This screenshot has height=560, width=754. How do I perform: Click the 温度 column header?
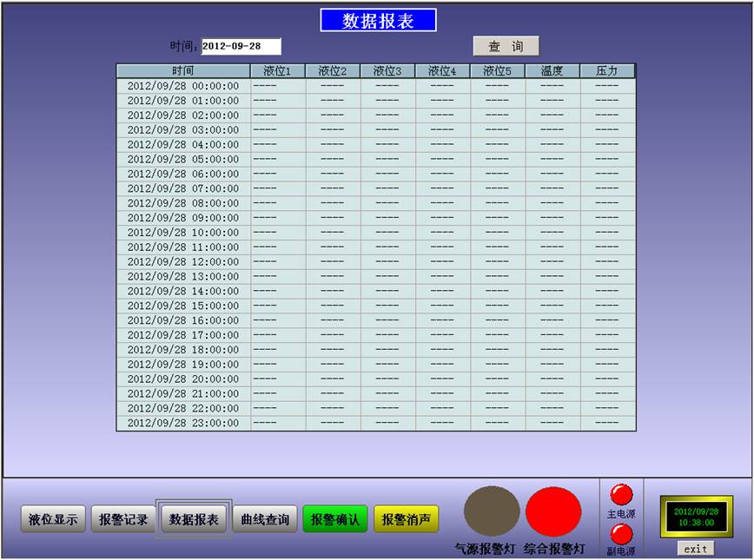tap(552, 71)
